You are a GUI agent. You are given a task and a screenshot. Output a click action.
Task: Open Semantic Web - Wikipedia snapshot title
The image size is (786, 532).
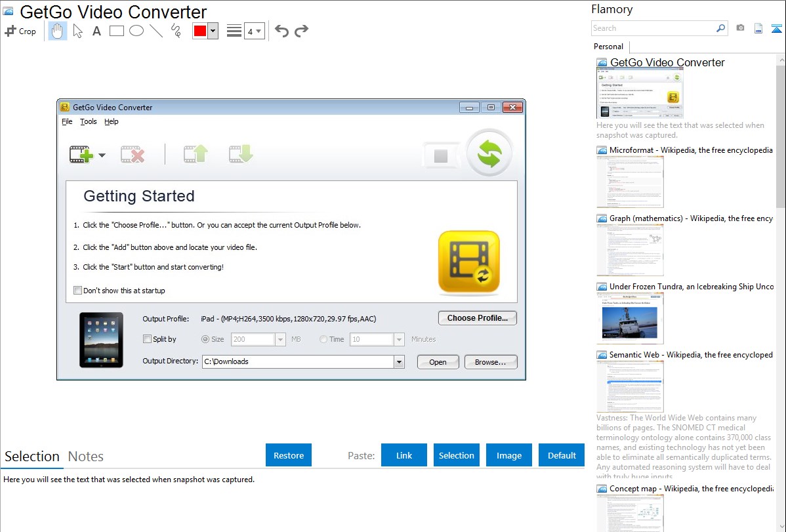tap(691, 355)
